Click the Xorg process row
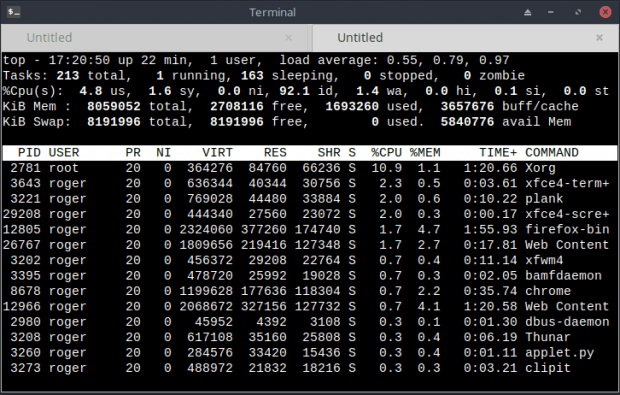This screenshot has width=620, height=395. [310, 168]
